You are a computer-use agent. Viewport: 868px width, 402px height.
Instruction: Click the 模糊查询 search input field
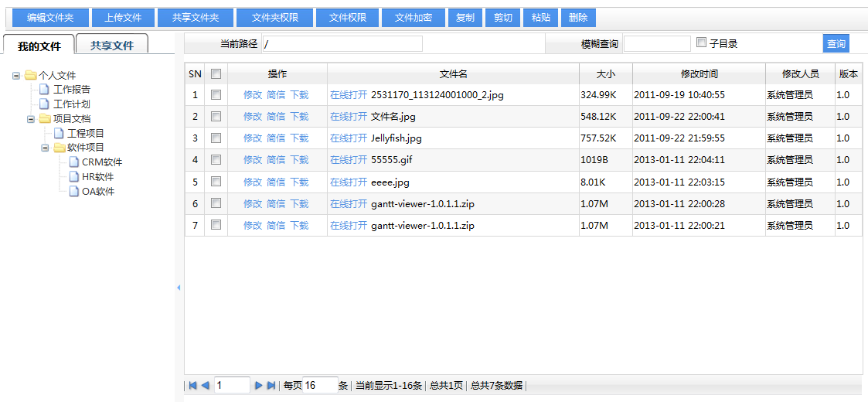656,44
